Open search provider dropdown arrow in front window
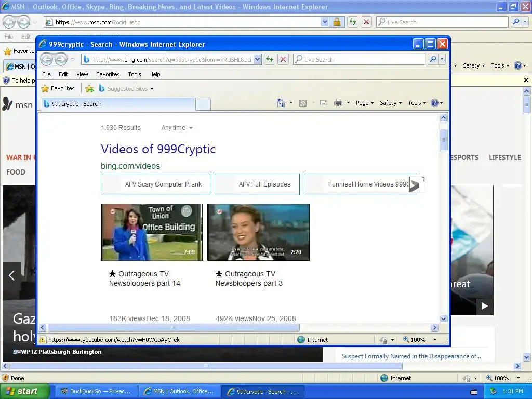 (442, 59)
